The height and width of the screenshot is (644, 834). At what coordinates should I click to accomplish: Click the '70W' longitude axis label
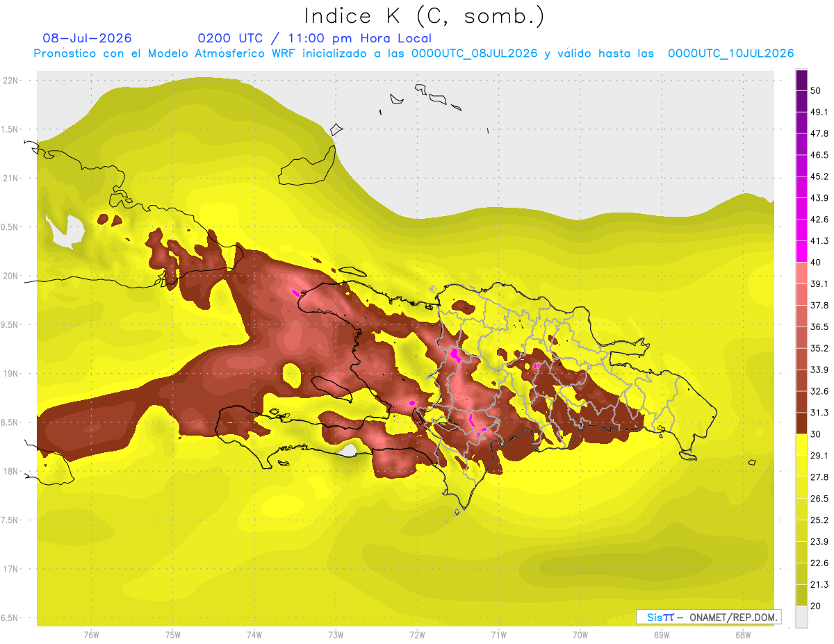point(580,635)
